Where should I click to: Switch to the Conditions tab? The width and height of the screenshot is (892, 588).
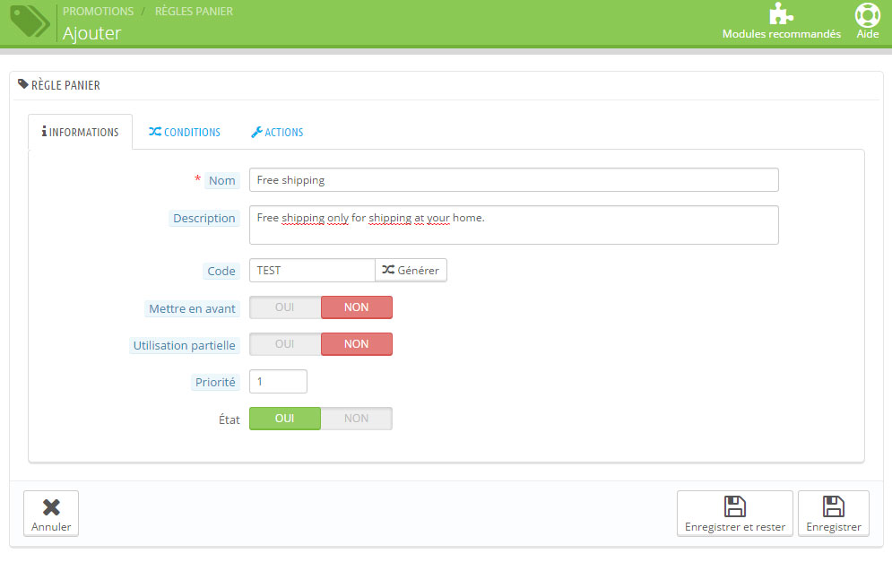185,132
